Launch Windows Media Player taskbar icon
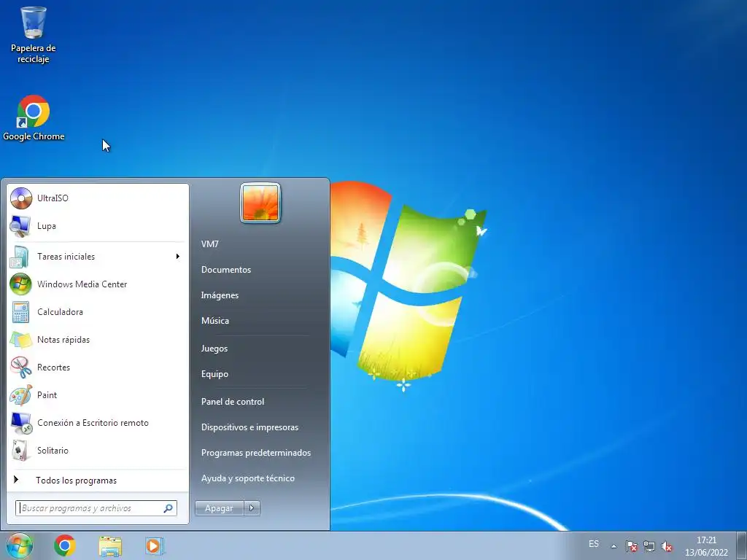Viewport: 747px width, 560px height. coord(155,545)
